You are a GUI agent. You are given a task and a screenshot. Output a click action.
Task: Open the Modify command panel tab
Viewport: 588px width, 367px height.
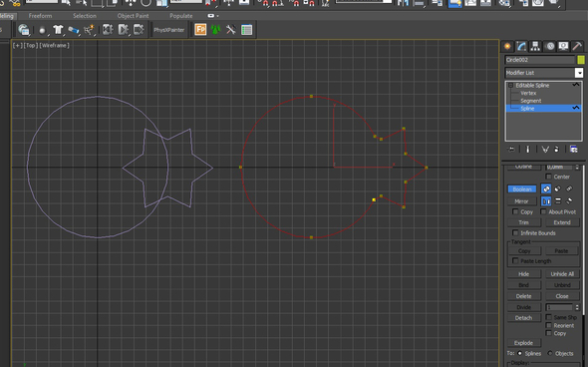point(521,46)
